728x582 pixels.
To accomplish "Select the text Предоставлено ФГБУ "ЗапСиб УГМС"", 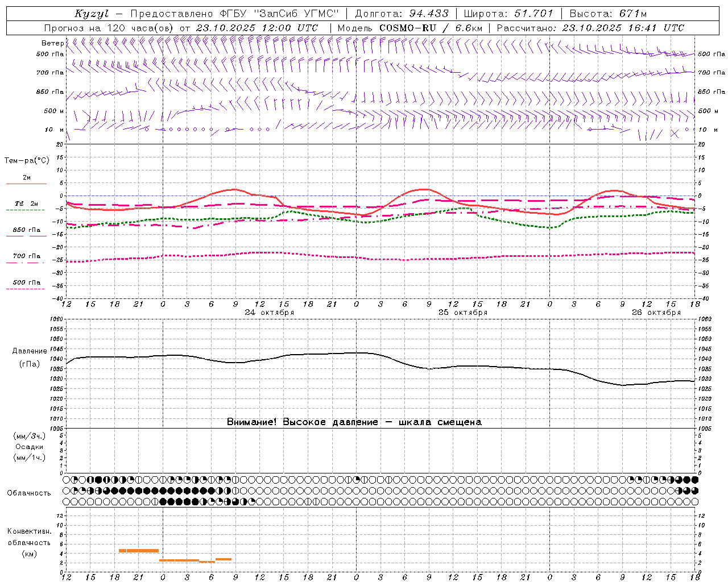I will (x=235, y=14).
